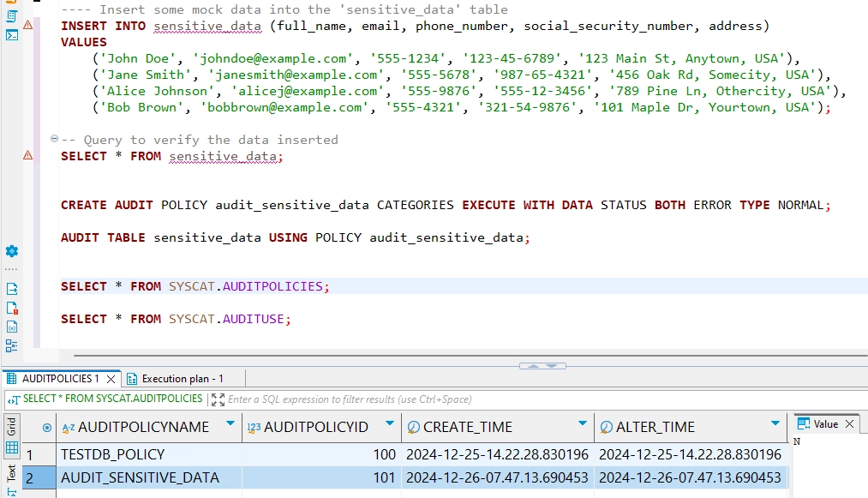Click the execute script icon in left sidebar
Image resolution: width=868 pixels, height=498 pixels.
[12, 16]
